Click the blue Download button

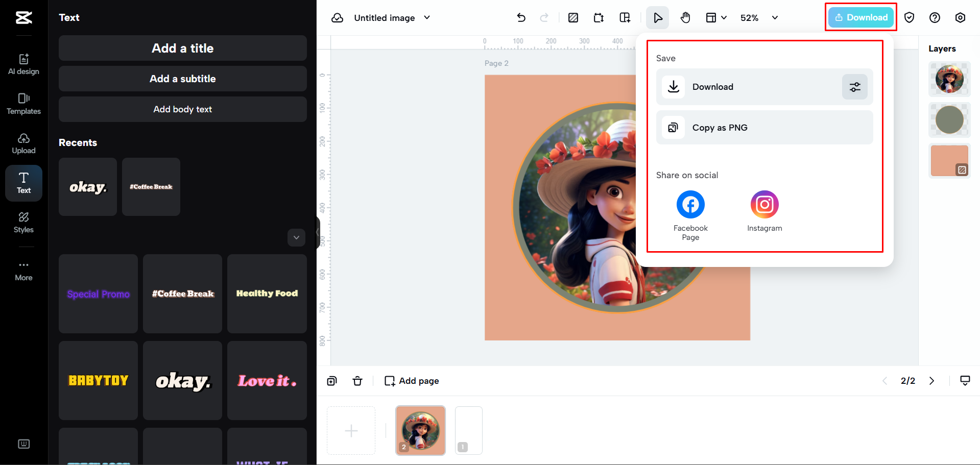tap(861, 17)
